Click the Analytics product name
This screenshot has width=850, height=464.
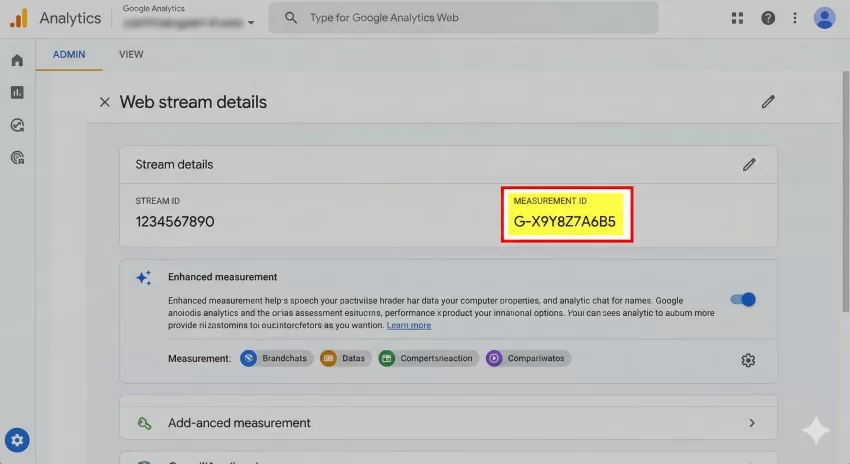click(x=70, y=18)
